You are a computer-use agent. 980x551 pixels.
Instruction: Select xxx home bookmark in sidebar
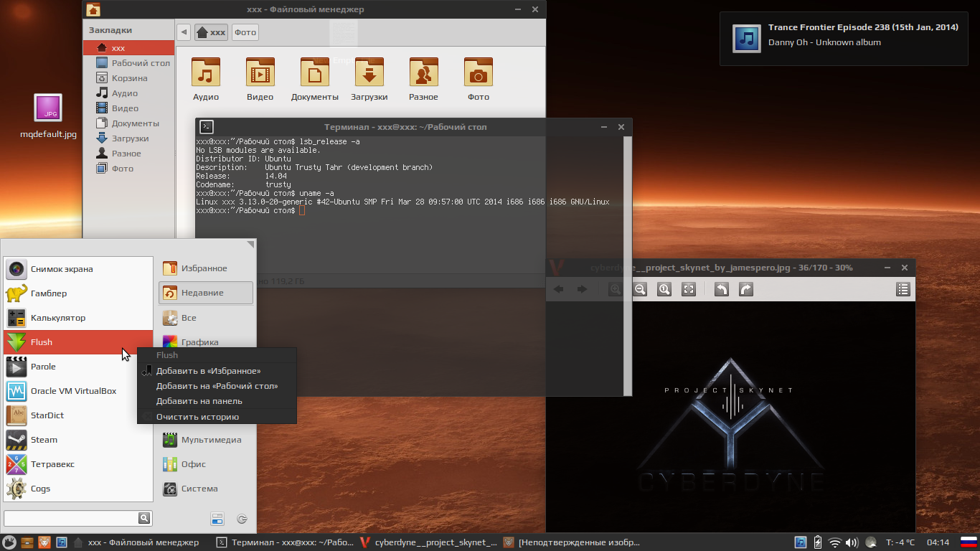click(129, 48)
